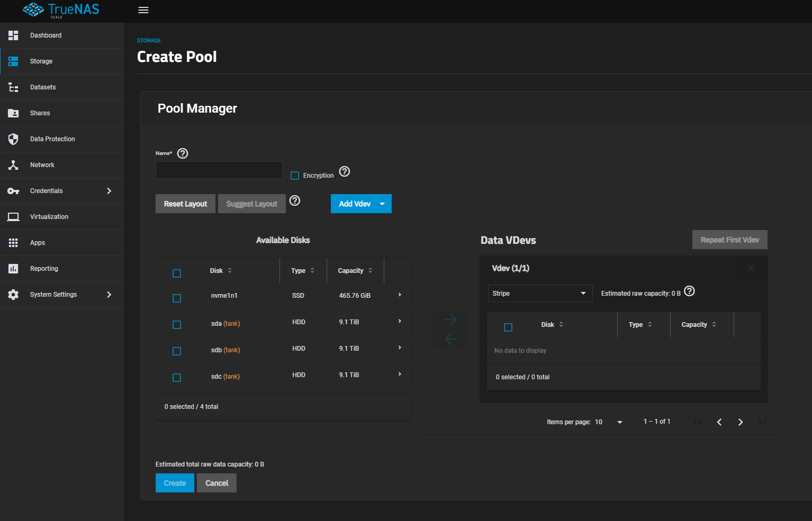Select all available disks header checkbox
The width and height of the screenshot is (812, 521).
177,273
